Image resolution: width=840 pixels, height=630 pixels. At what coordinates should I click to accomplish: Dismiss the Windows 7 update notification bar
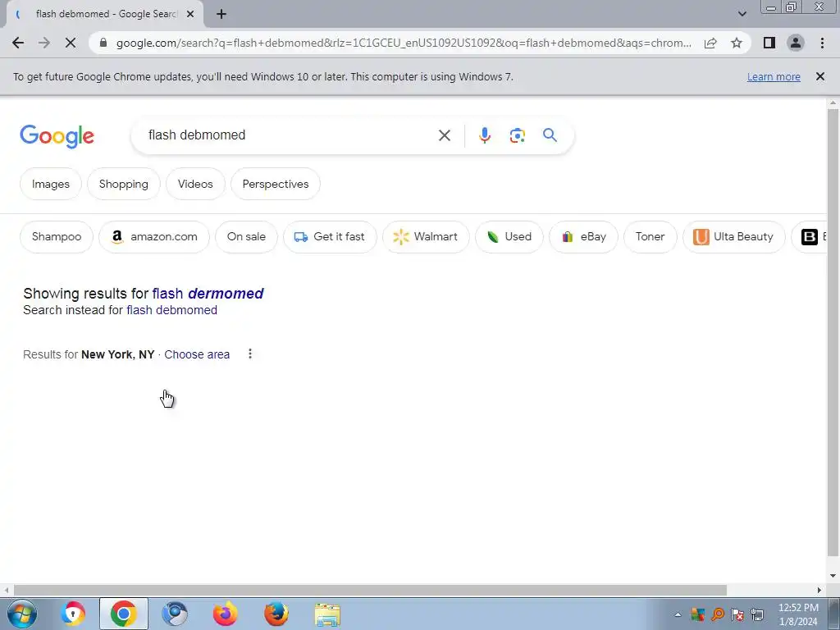tap(819, 76)
